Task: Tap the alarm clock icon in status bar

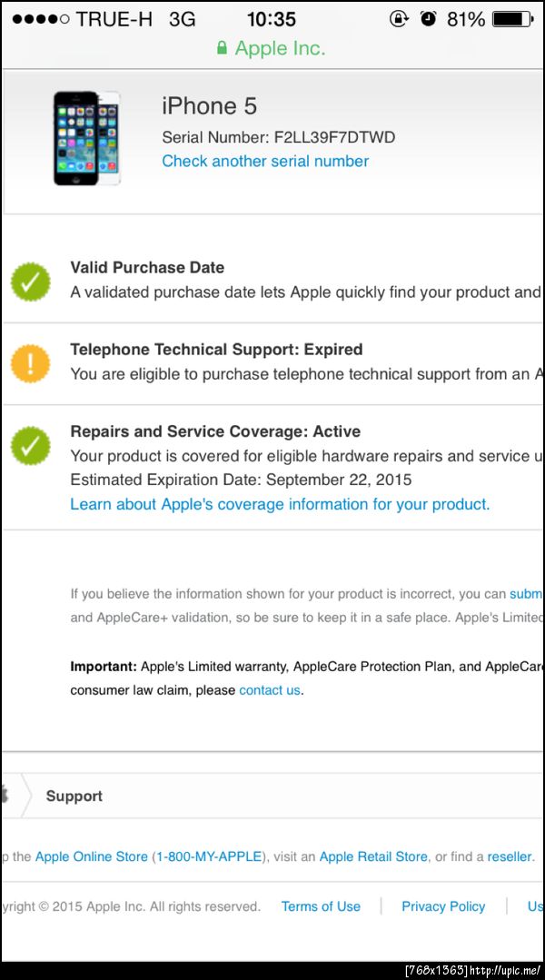Action: (x=428, y=19)
